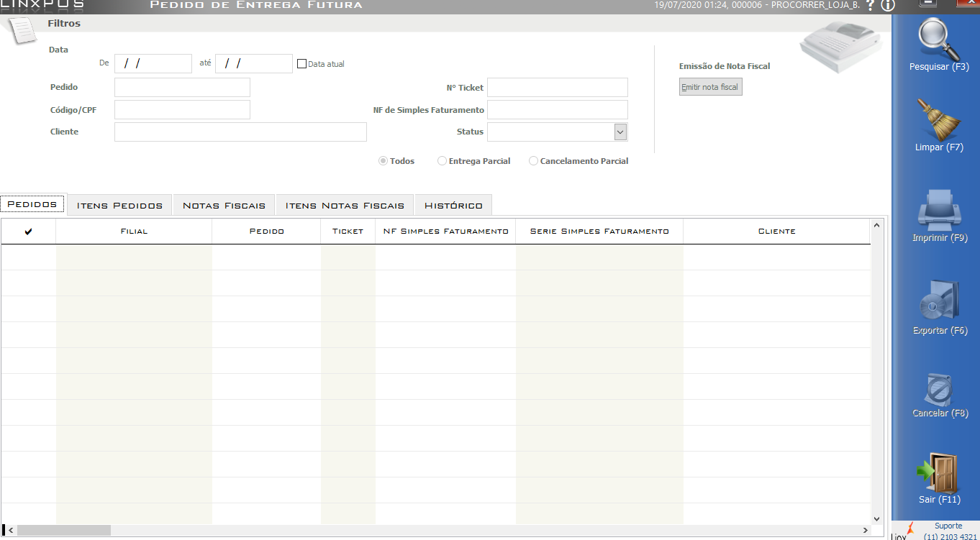Open the help question mark icon
Viewport: 980px width, 540px height.
870,6
